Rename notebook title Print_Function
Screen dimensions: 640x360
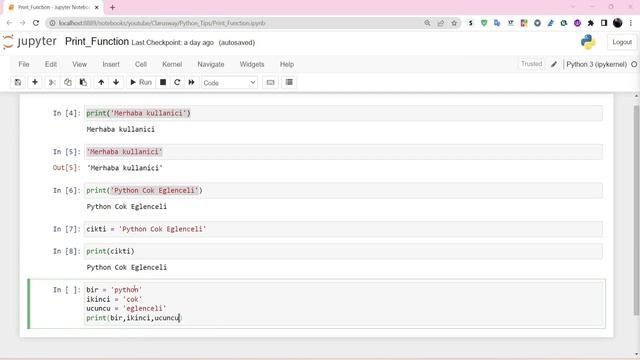[97, 42]
